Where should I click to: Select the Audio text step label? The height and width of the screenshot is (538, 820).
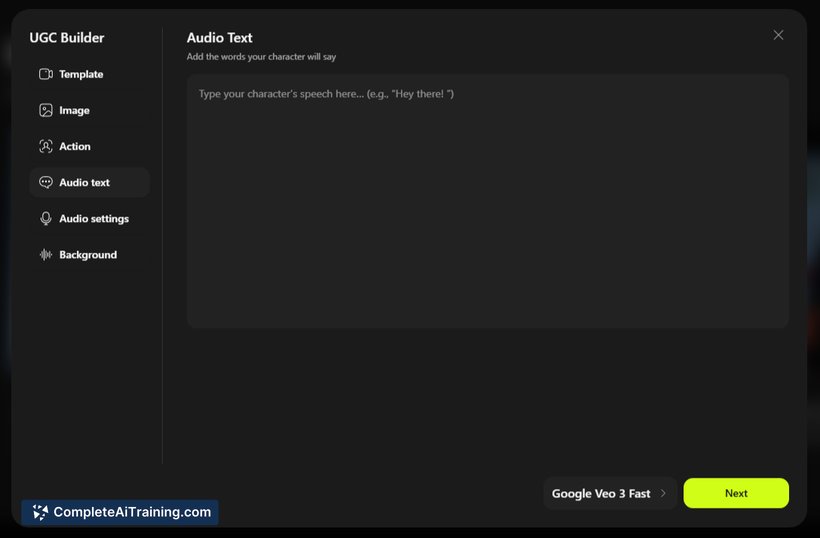click(x=84, y=182)
